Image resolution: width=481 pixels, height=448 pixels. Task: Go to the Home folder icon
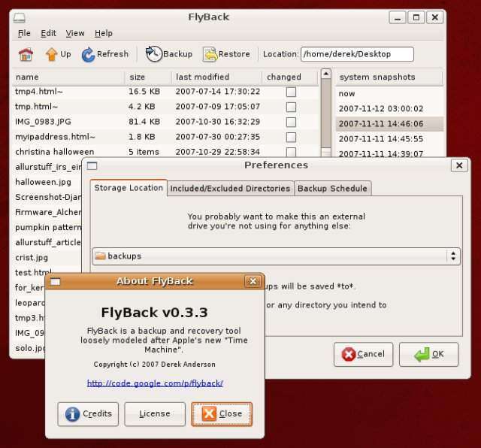tap(26, 55)
